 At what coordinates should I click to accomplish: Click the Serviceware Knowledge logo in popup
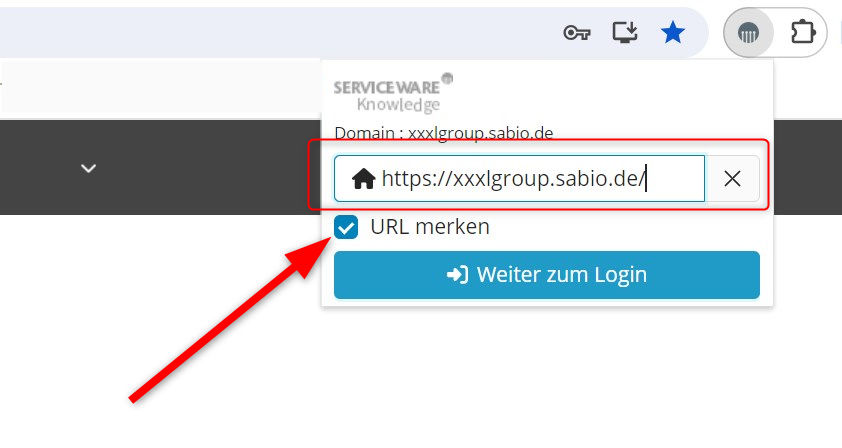(x=393, y=91)
